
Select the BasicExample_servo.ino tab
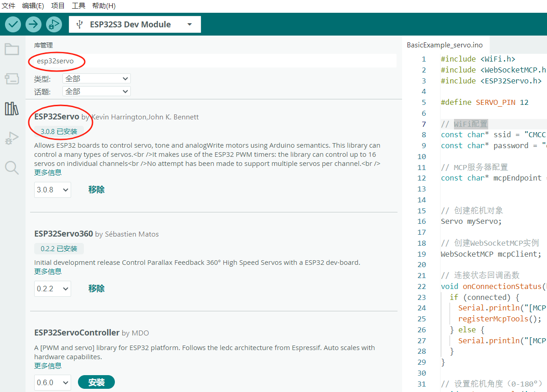pos(444,45)
